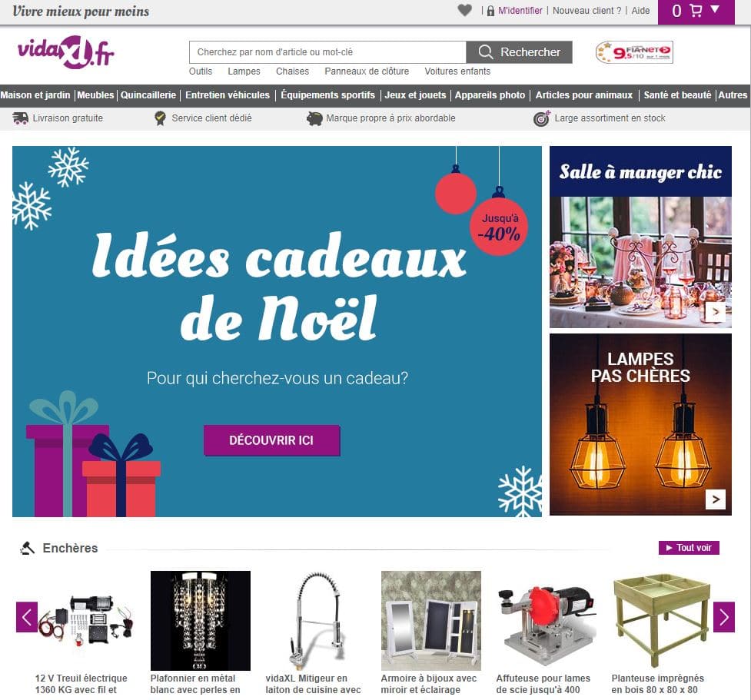Click the DÉCOUVRIR ICI button
Image resolution: width=751 pixels, height=700 pixels.
(271, 440)
